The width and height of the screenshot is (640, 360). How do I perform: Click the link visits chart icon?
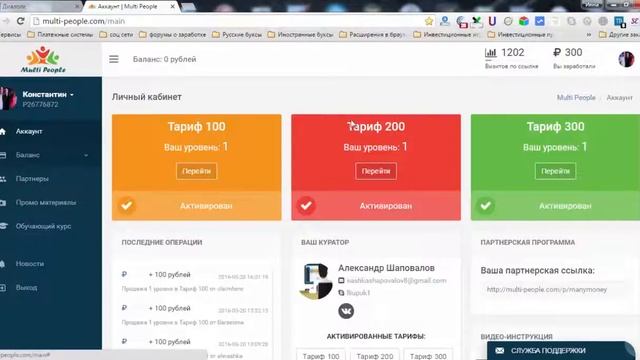[x=490, y=52]
